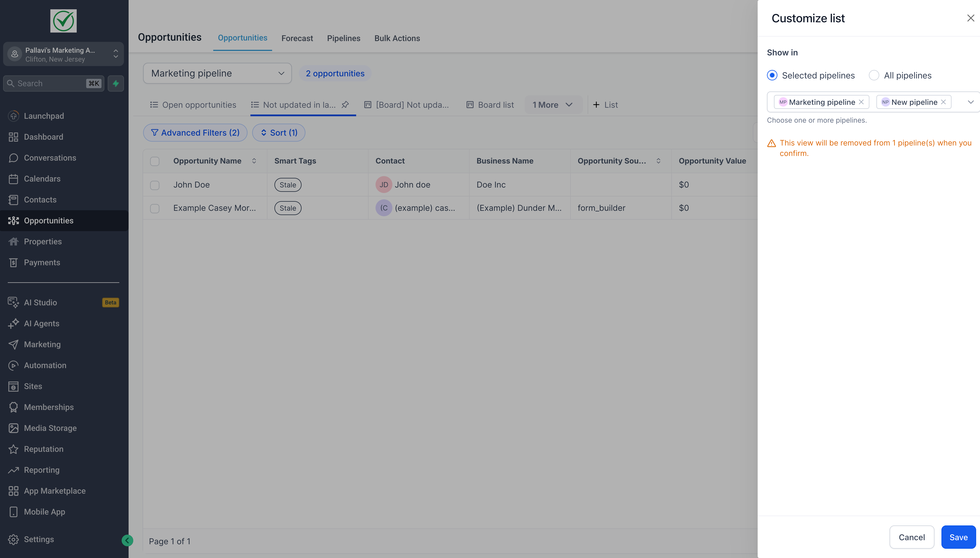
Task: Switch to the Forecast tab
Action: [297, 38]
